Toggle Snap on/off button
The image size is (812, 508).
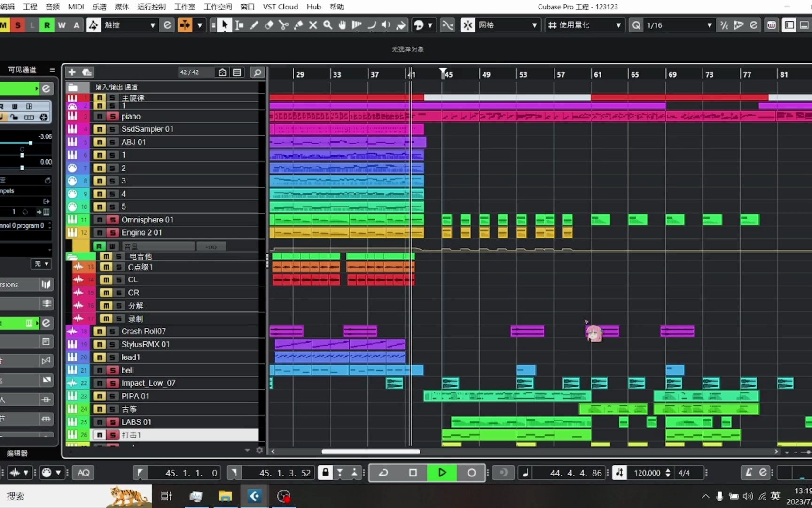tap(468, 25)
